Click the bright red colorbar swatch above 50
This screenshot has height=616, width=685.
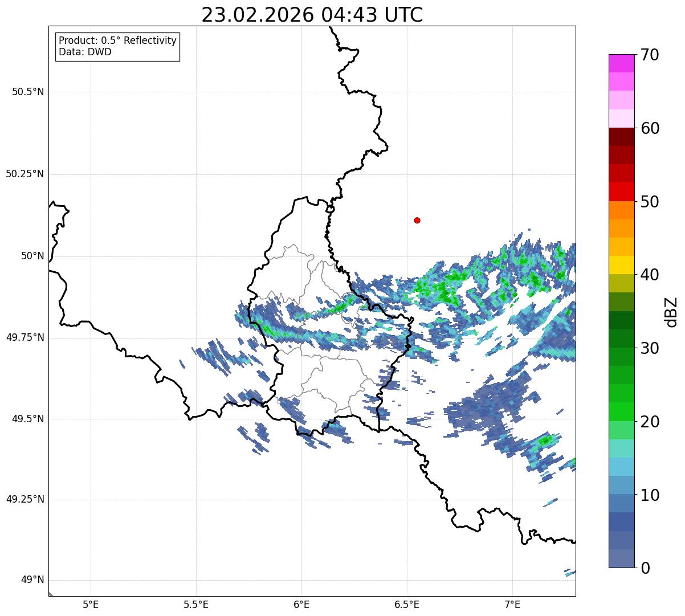[x=621, y=192]
